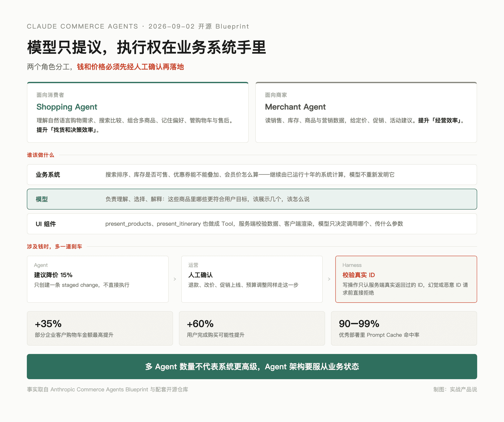The height and width of the screenshot is (422, 504).
Task: Click the step title '建议降价 15%'
Action: 53,275
